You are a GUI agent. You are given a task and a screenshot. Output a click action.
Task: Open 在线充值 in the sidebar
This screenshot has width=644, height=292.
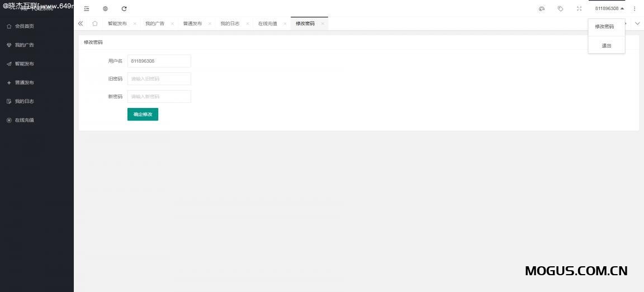pos(24,120)
